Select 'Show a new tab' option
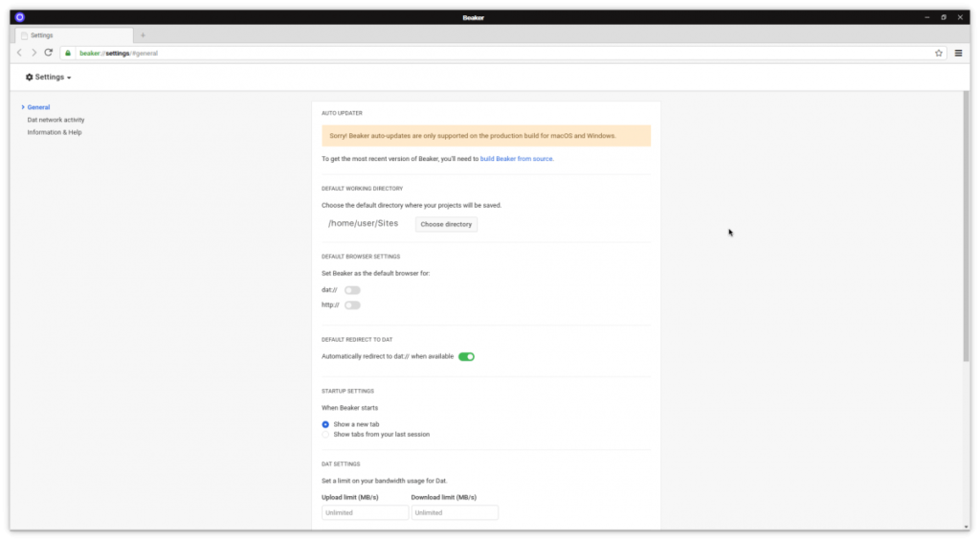The height and width of the screenshot is (541, 980). coord(325,425)
